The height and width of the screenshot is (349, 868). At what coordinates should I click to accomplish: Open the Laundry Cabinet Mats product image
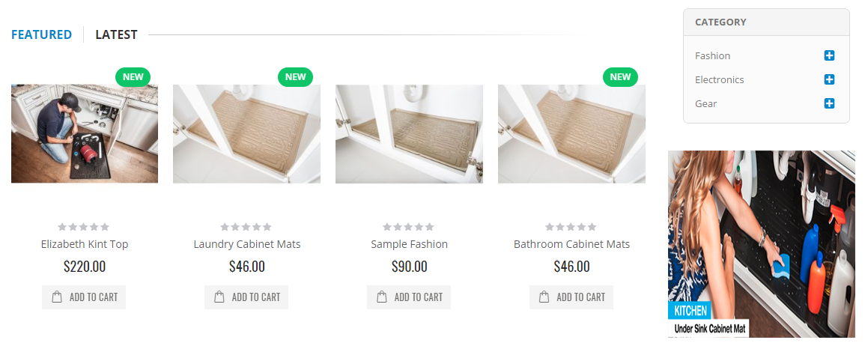pos(246,133)
